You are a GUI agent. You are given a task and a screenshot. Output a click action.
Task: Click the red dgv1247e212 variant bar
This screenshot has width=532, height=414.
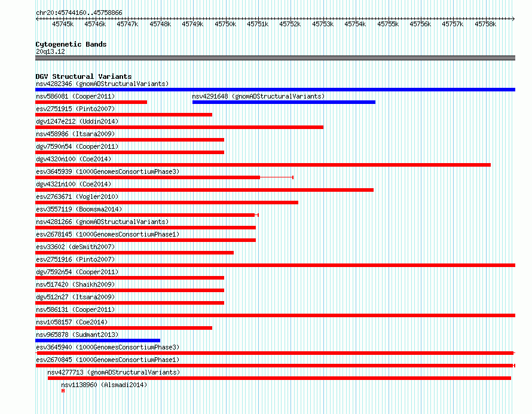pos(179,127)
